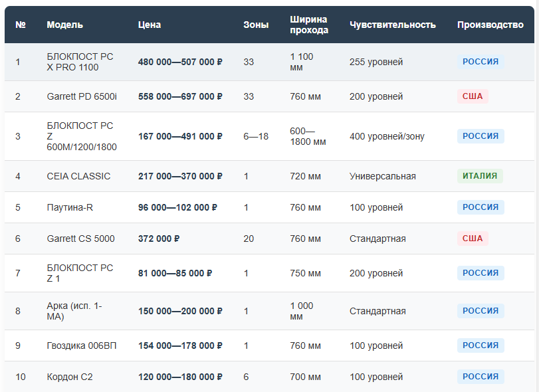Select the БЛОКПОСТ РС Z 600M/1200/1800 model name
Image resolution: width=539 pixels, height=392 pixels.
pyautogui.click(x=82, y=136)
